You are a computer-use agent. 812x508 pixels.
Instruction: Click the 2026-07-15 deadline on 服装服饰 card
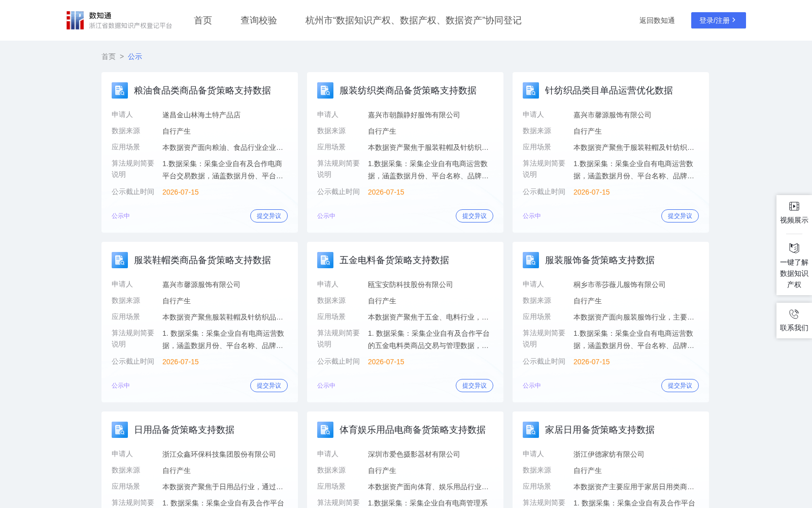click(x=592, y=362)
